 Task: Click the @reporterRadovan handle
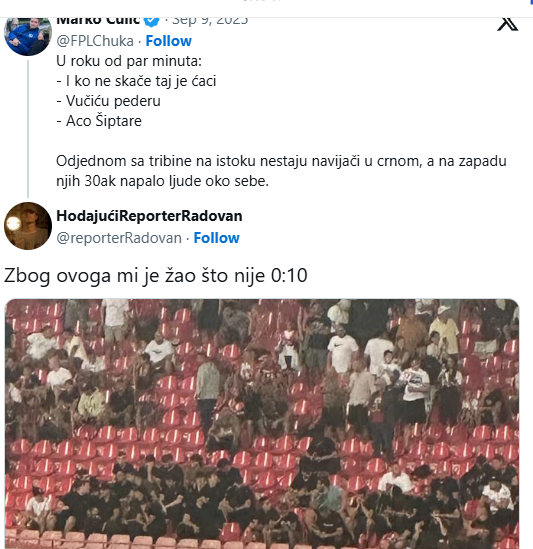[x=119, y=238]
